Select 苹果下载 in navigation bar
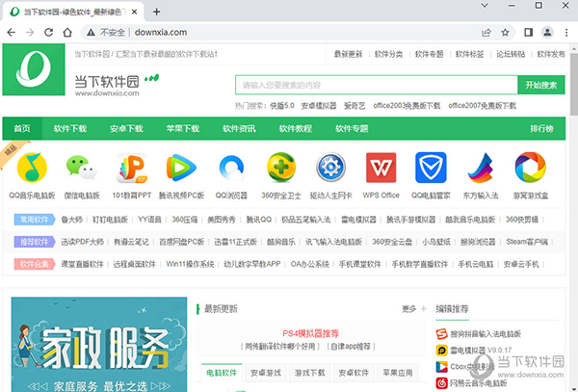The image size is (578, 392). (183, 128)
